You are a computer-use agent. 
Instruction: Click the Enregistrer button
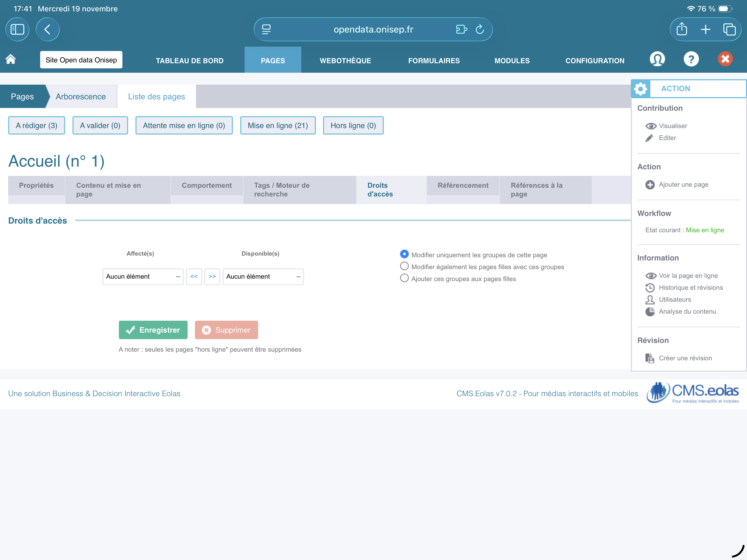[153, 330]
